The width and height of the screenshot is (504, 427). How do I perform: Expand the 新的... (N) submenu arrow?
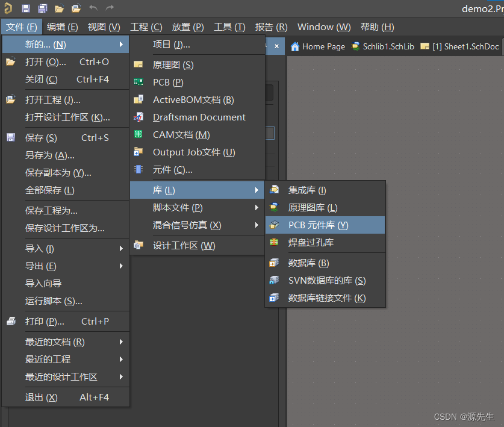pyautogui.click(x=121, y=44)
